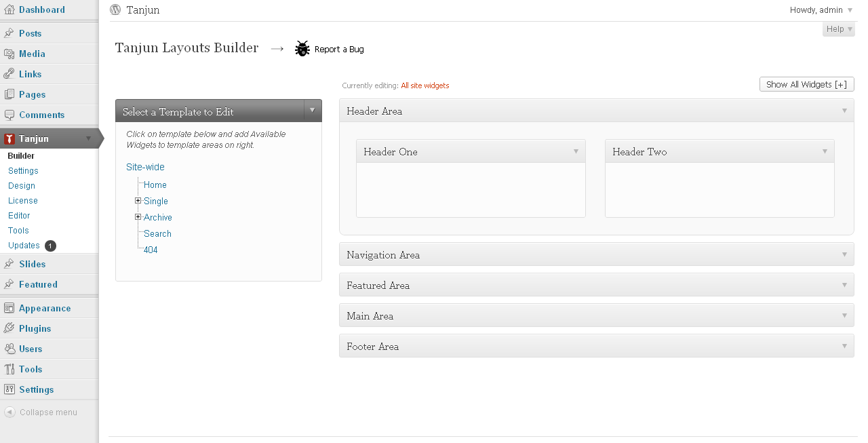
Task: Toggle the Header One widget box arrow
Action: pos(576,151)
